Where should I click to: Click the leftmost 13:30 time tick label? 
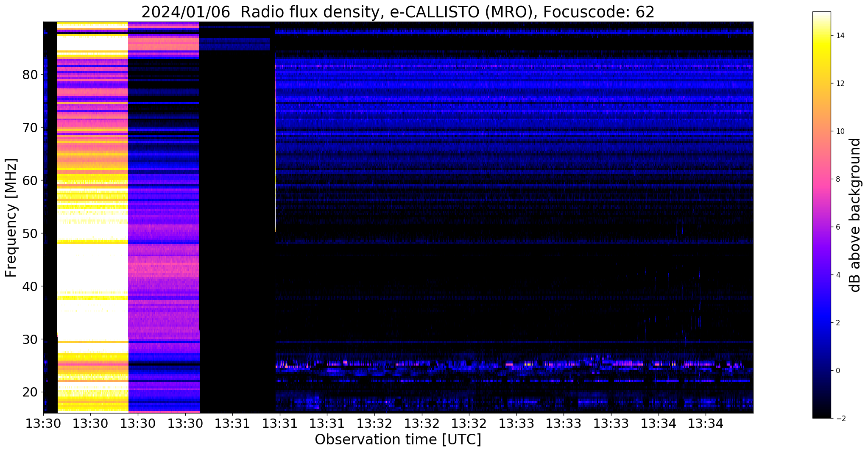point(43,423)
